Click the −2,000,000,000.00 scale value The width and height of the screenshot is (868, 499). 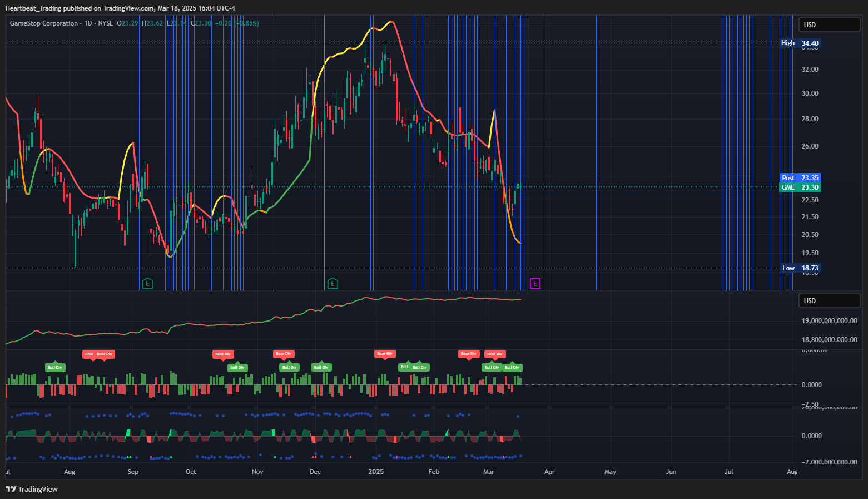pyautogui.click(x=829, y=462)
